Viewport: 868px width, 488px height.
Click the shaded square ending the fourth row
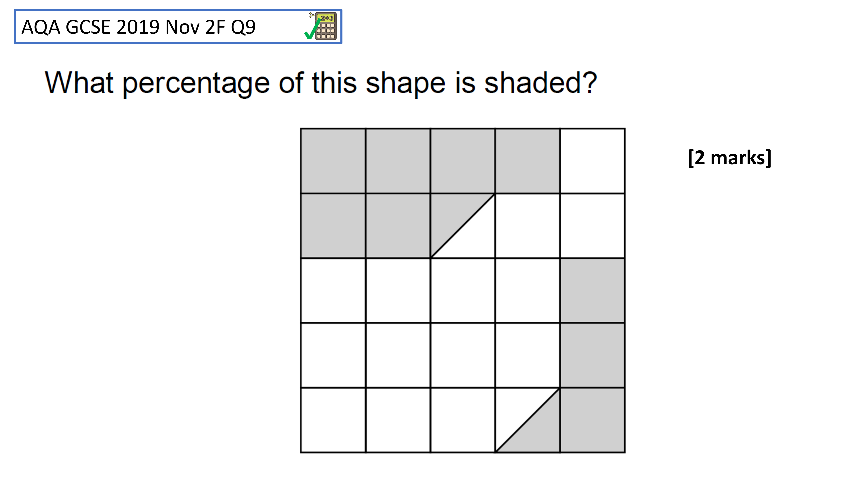592,355
